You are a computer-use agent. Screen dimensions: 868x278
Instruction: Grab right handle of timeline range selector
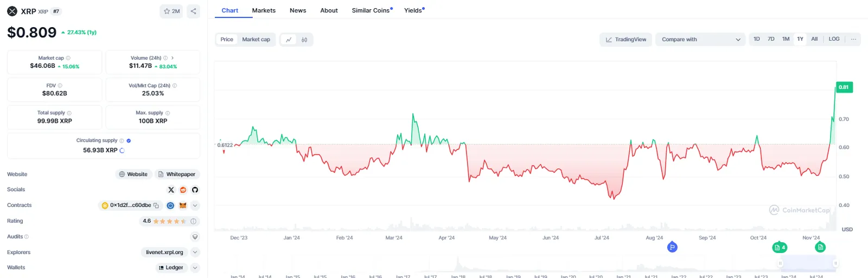click(x=835, y=263)
